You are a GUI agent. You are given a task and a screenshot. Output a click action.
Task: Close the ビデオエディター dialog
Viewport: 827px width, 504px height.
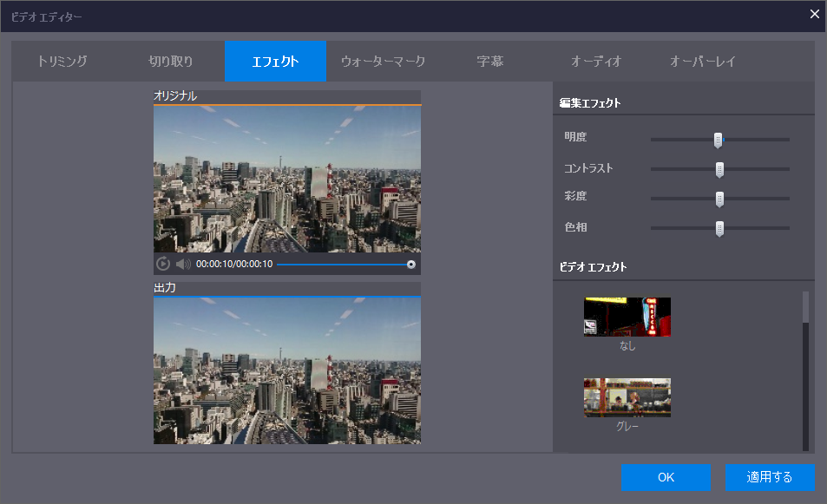click(814, 14)
